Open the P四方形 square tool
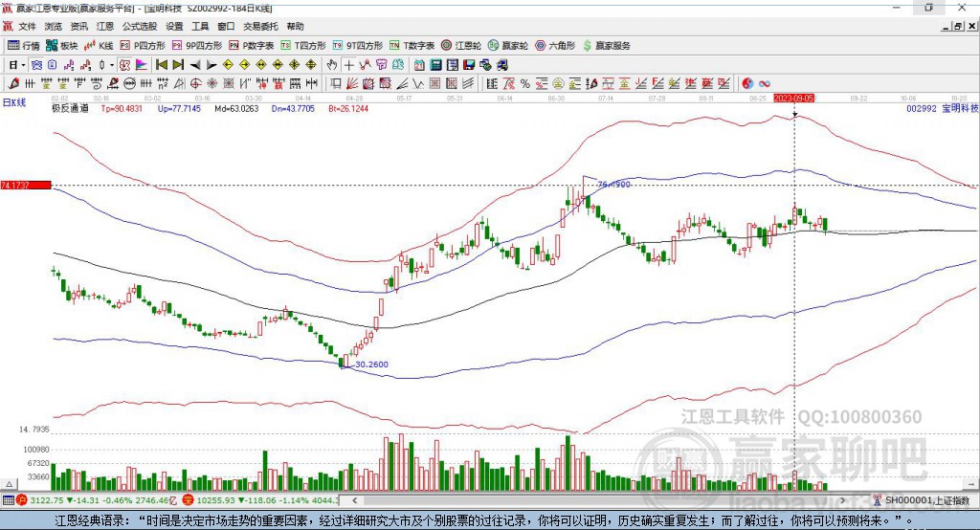980x530 pixels. (143, 46)
